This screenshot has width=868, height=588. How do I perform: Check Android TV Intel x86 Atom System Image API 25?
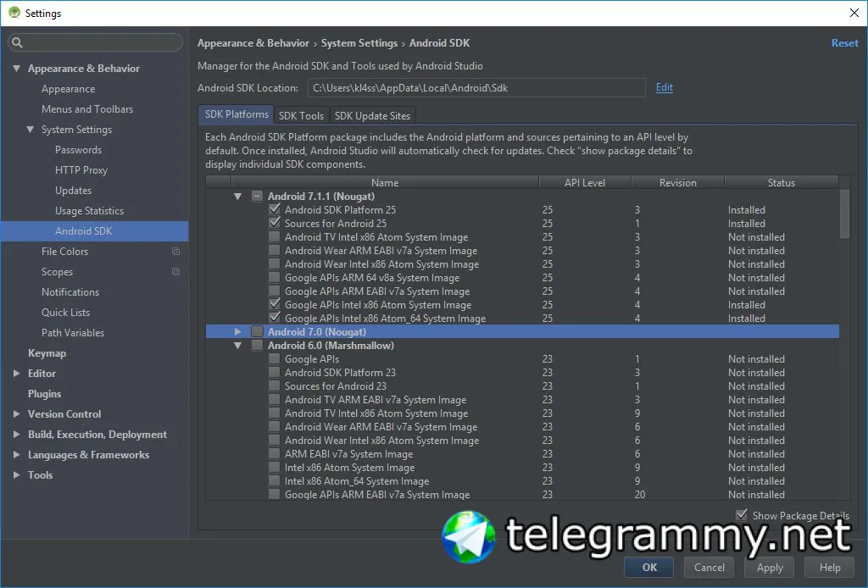[274, 236]
